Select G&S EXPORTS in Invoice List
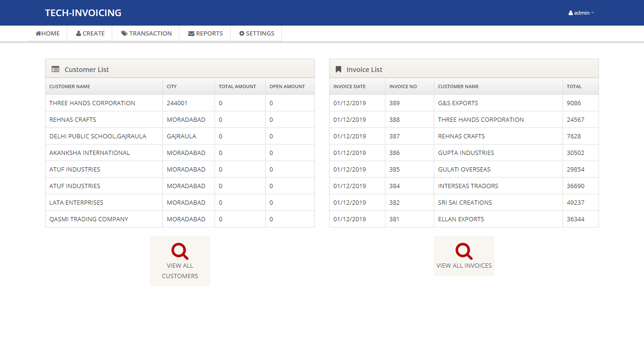 458,103
